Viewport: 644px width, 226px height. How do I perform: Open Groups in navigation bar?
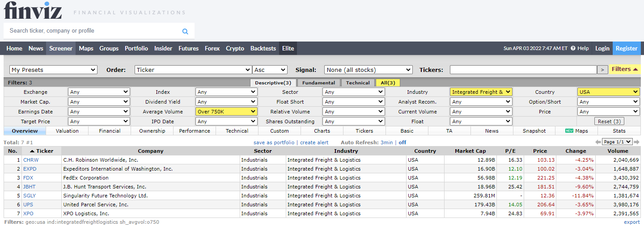[x=109, y=48]
